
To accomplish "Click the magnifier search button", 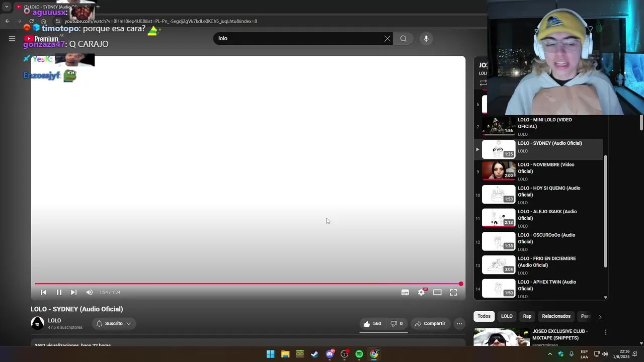I will [x=404, y=39].
